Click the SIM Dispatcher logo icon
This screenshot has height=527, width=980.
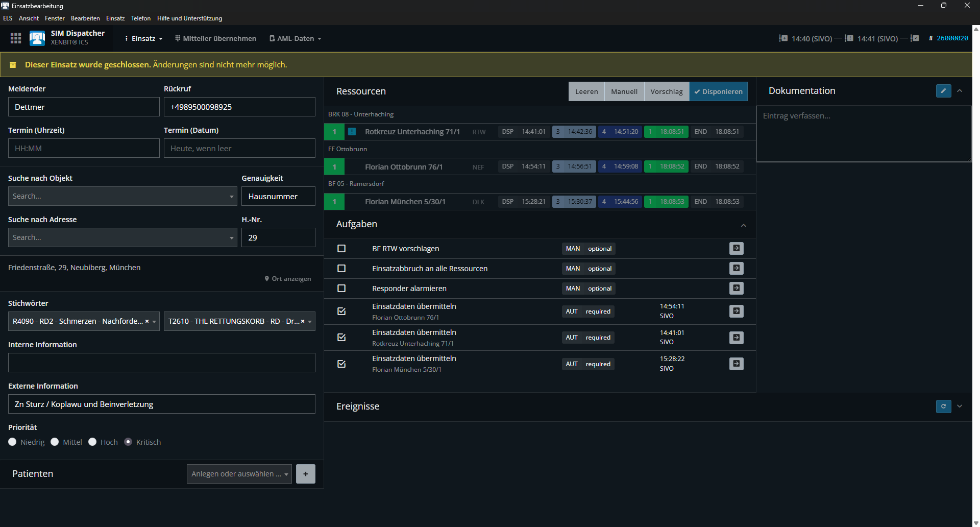tap(37, 38)
